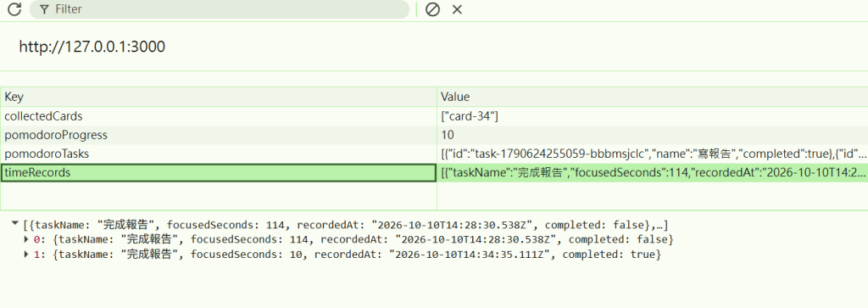The width and height of the screenshot is (868, 308).
Task: Click the refresh storage icon
Action: coord(14,8)
